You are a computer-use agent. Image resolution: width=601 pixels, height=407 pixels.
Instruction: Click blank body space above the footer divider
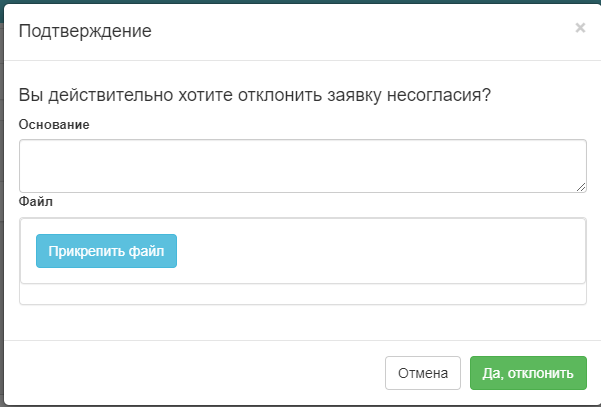(x=303, y=323)
